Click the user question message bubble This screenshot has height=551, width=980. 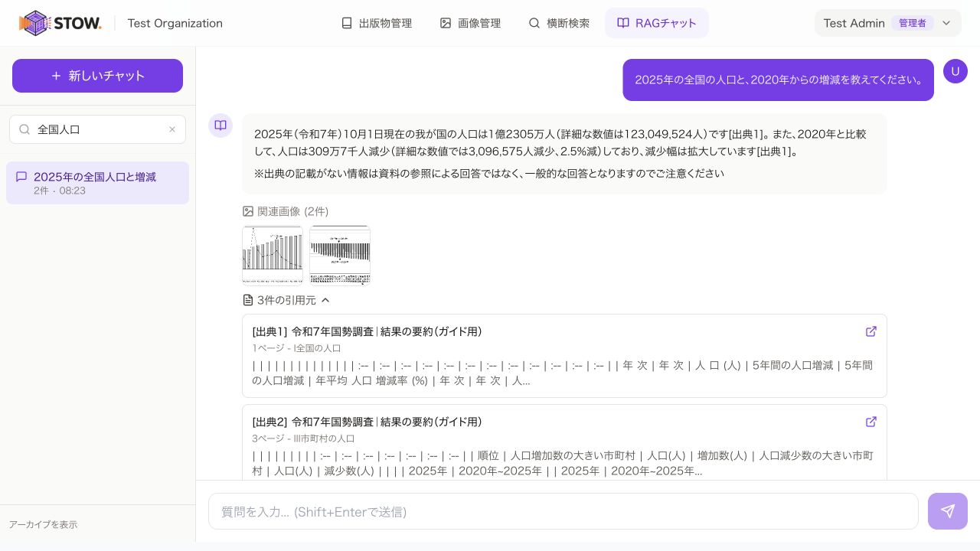pos(778,80)
